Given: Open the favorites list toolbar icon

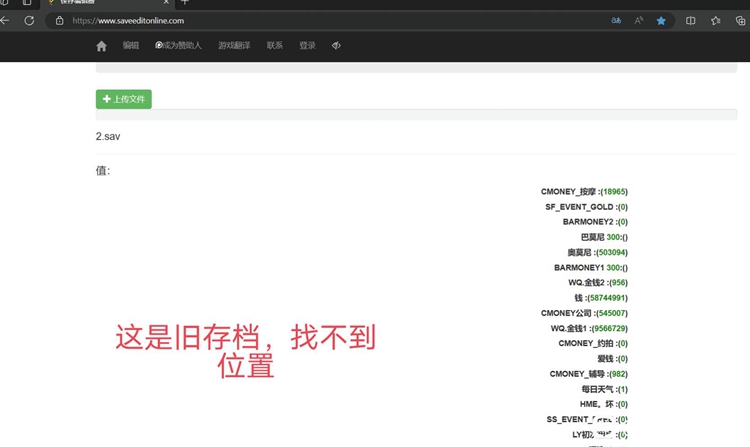Looking at the screenshot, I should tap(716, 20).
